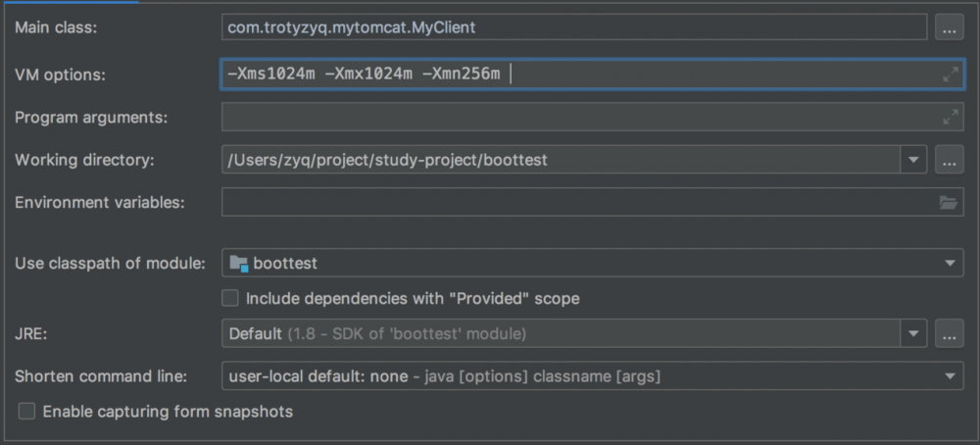Expand the Shorten command line dropdown
980x445 pixels.
(949, 375)
